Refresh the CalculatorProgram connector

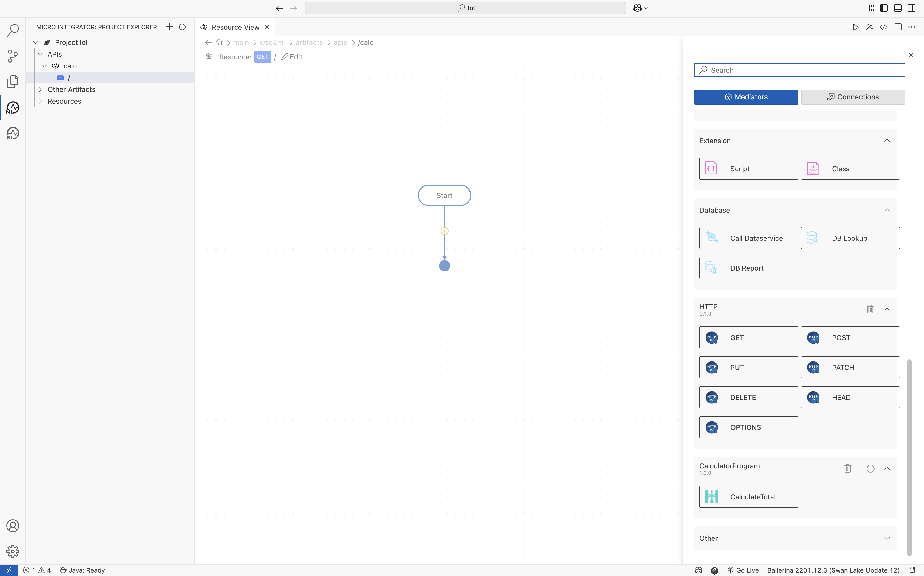870,468
